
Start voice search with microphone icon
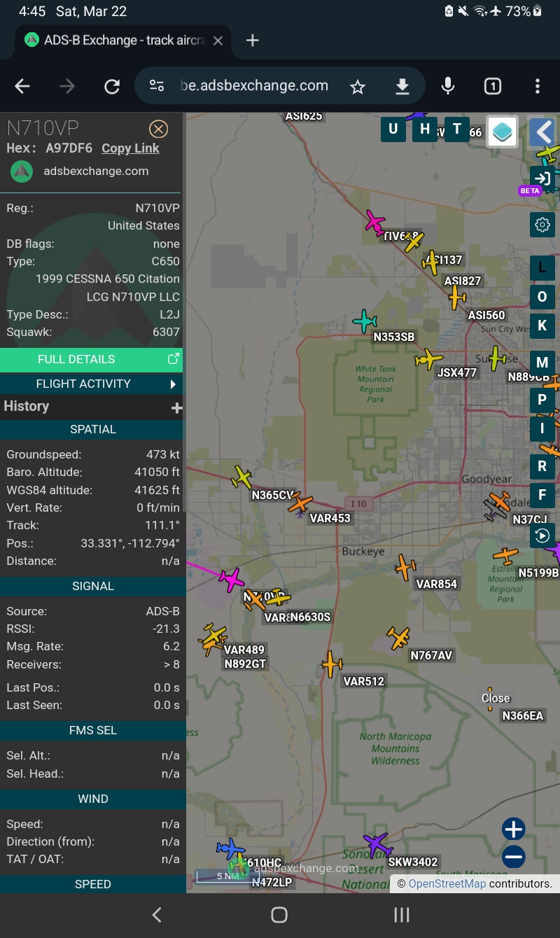click(x=448, y=86)
